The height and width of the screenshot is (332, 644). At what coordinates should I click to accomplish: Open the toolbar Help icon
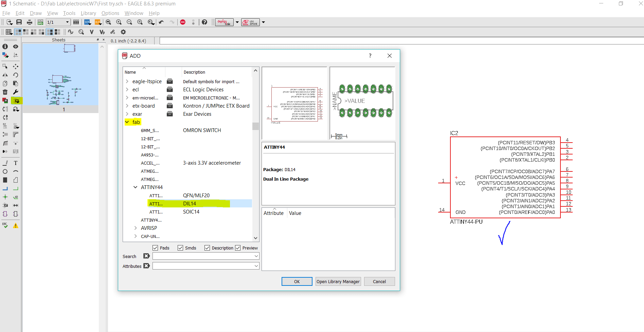(x=204, y=22)
